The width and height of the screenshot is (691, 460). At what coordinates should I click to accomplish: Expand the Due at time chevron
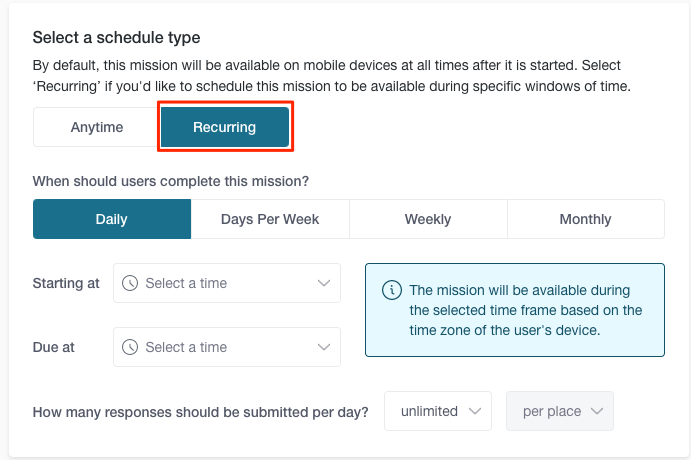click(x=324, y=347)
